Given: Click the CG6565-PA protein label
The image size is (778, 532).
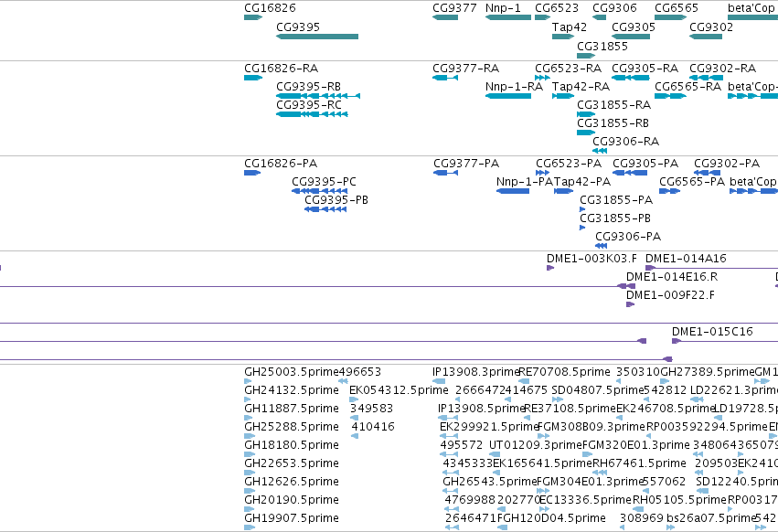Looking at the screenshot, I should (692, 182).
